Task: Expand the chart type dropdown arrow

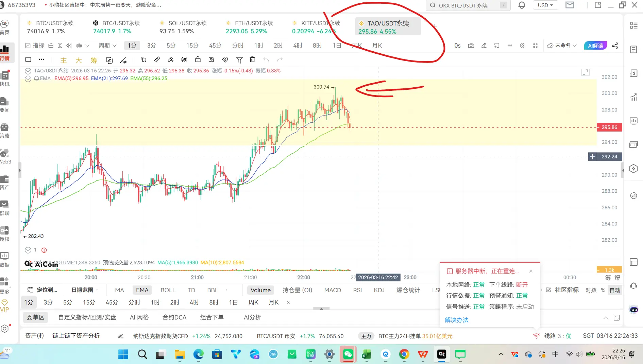Action: (x=87, y=46)
